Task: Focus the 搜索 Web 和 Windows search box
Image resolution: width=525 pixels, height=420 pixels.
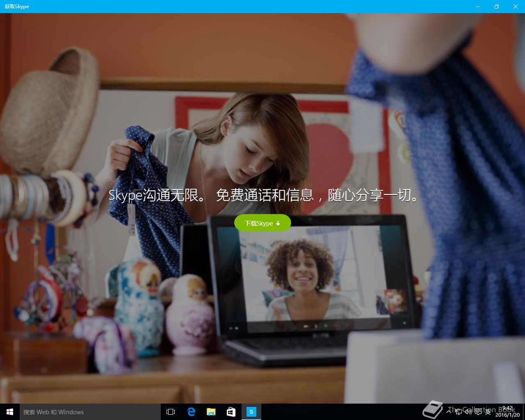Action: tap(90, 412)
